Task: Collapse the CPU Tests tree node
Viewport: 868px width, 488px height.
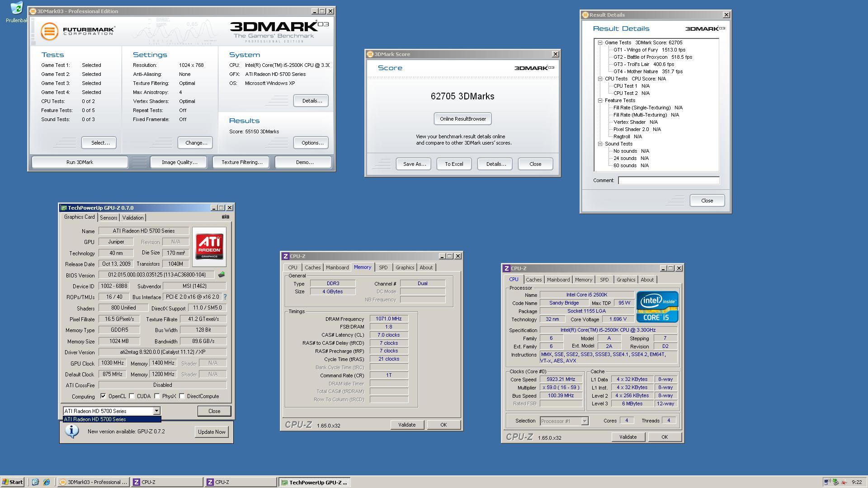Action: pyautogui.click(x=600, y=79)
